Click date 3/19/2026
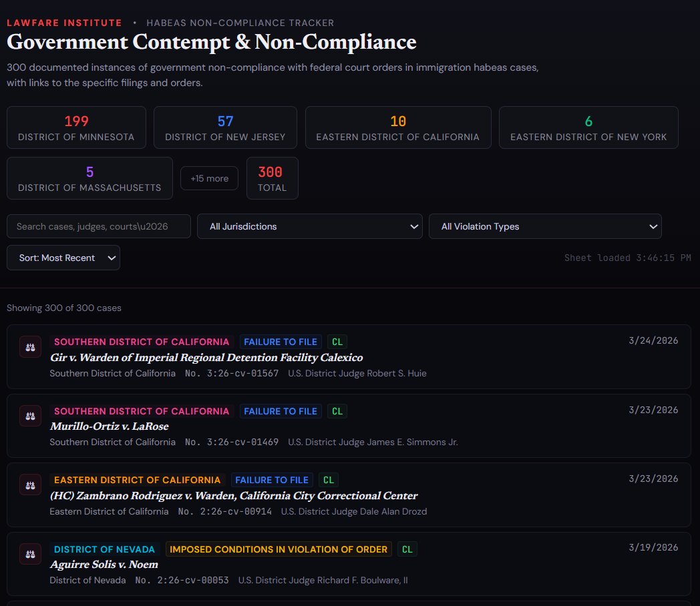The image size is (700, 606). pyautogui.click(x=653, y=547)
